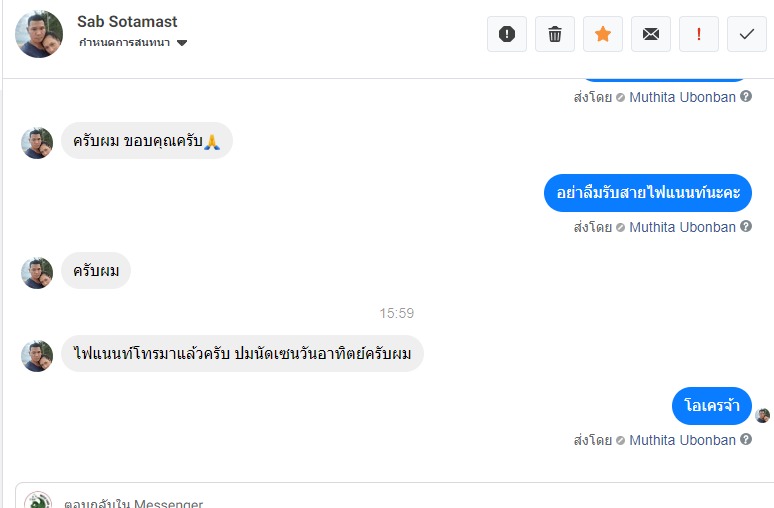Click Muthita Ubonban link under อย่าลืมรับสายไฟแนนท์นะคะ
This screenshot has width=774, height=508.
[x=682, y=227]
